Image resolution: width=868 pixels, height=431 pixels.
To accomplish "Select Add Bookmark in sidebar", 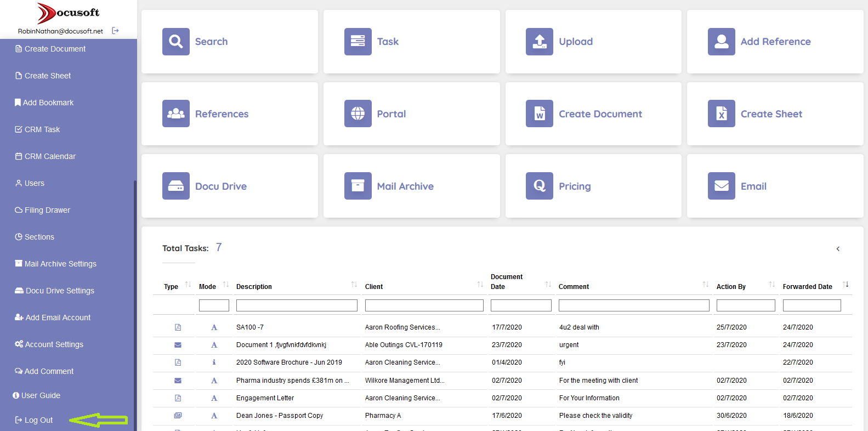I will (x=44, y=103).
